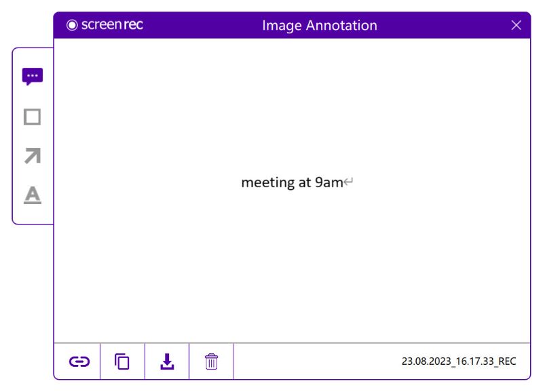Close the Image Annotation window
The image size is (543, 392).
516,25
